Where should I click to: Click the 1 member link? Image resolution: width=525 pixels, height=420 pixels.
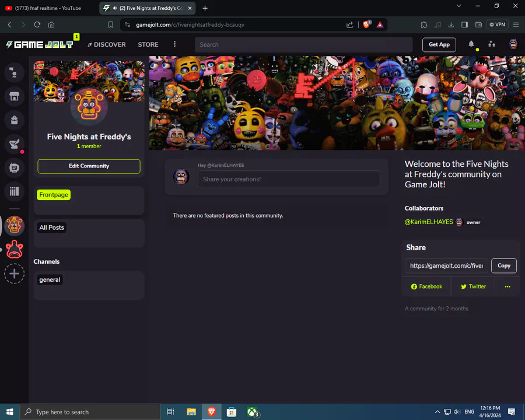point(89,146)
